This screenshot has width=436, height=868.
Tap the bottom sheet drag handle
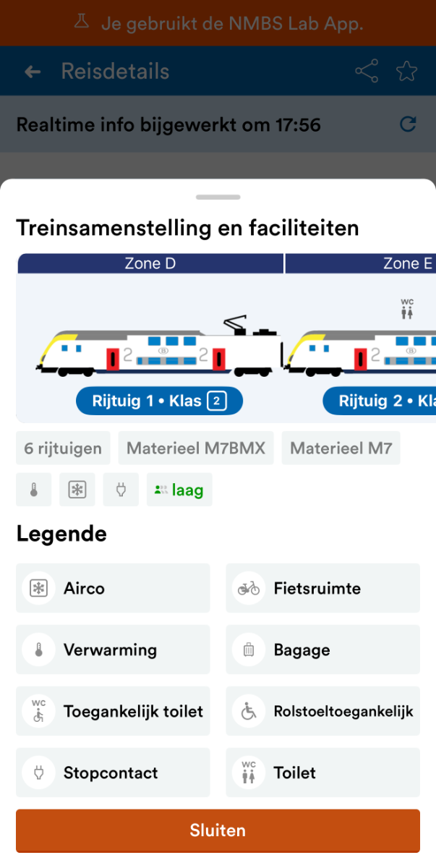218,197
